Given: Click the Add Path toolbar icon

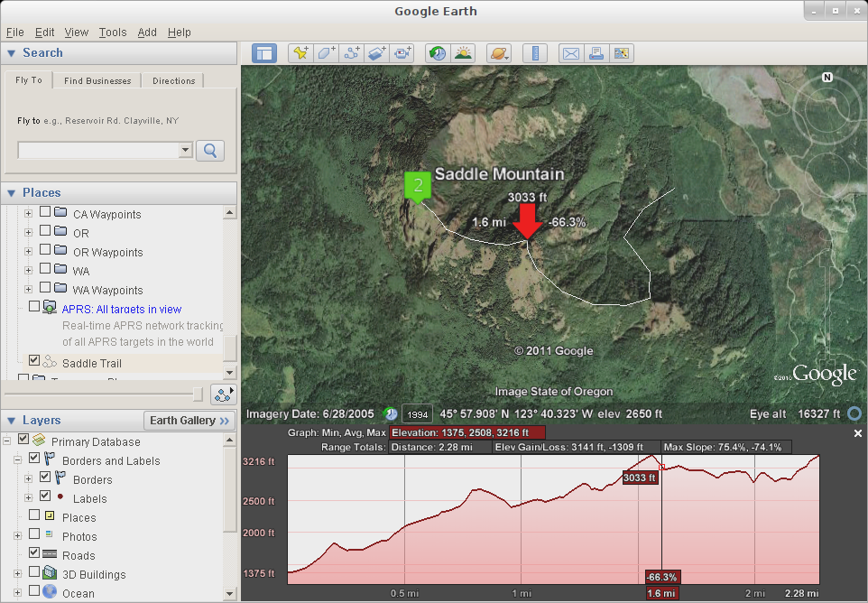Looking at the screenshot, I should click(x=352, y=53).
